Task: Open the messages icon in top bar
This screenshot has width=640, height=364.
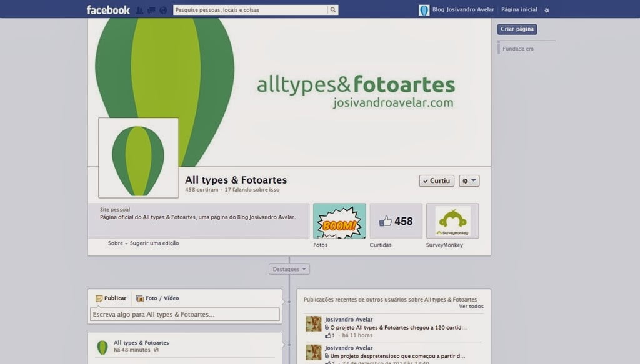Action: [151, 10]
